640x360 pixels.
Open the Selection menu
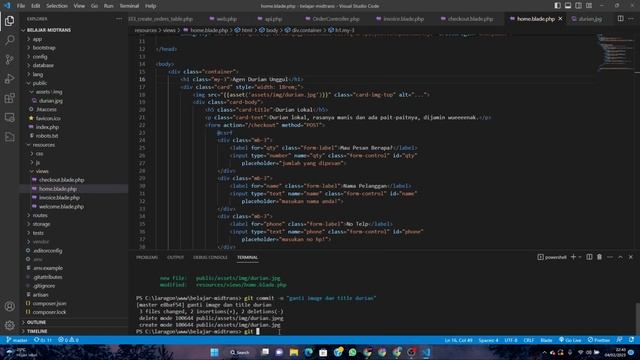57,6
